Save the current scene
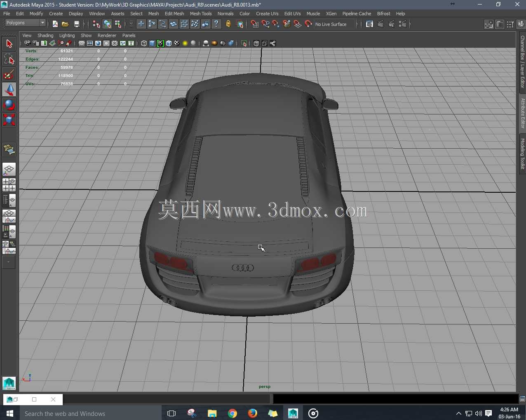This screenshot has width=526, height=420. point(76,24)
